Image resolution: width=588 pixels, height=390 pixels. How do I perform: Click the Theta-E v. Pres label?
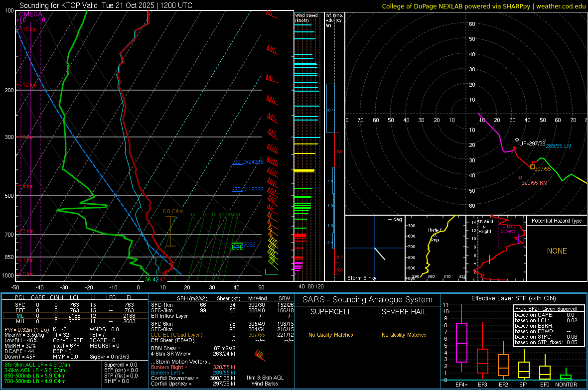[x=435, y=235]
